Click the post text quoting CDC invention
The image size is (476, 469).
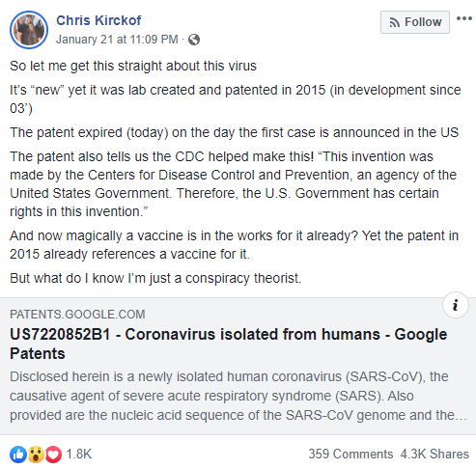234,184
